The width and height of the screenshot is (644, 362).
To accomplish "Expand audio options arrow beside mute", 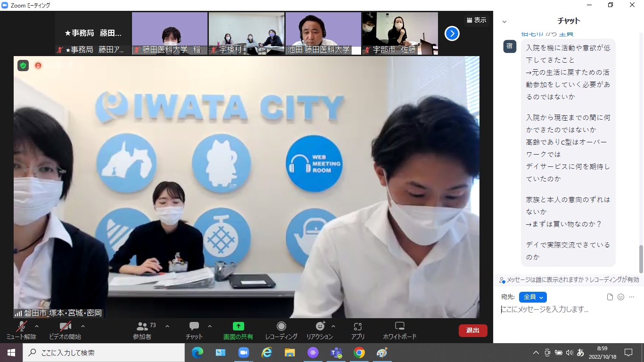I will tap(37, 326).
